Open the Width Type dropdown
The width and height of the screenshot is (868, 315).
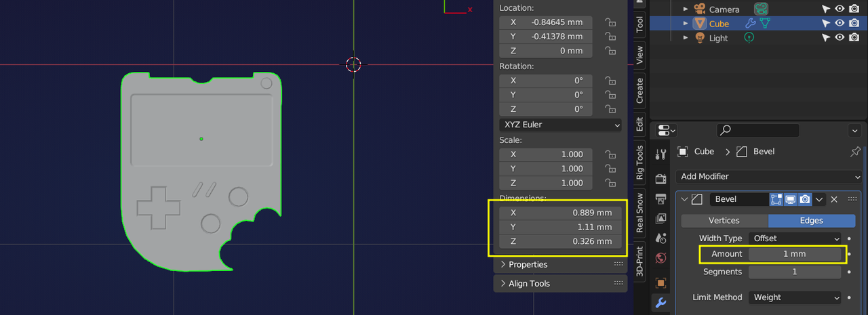click(x=794, y=238)
